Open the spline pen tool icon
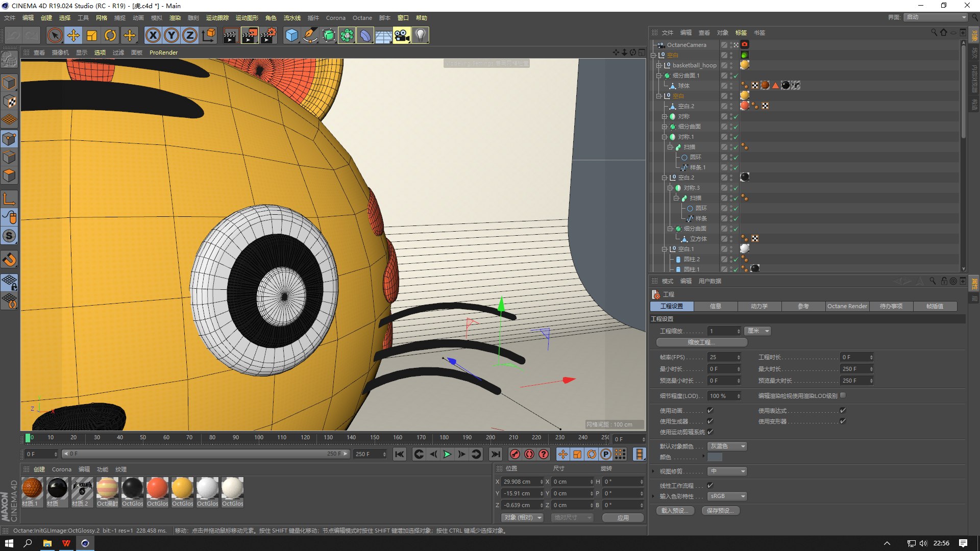980x551 pixels. point(310,36)
